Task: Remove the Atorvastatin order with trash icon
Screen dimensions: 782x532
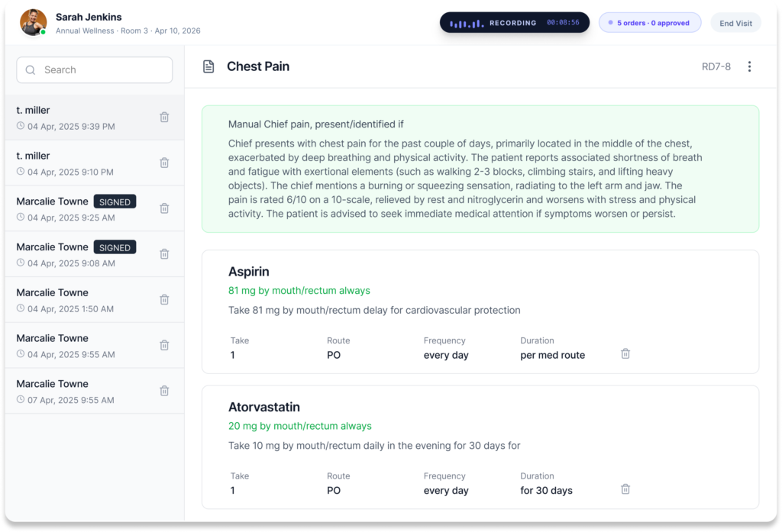Action: pyautogui.click(x=625, y=489)
